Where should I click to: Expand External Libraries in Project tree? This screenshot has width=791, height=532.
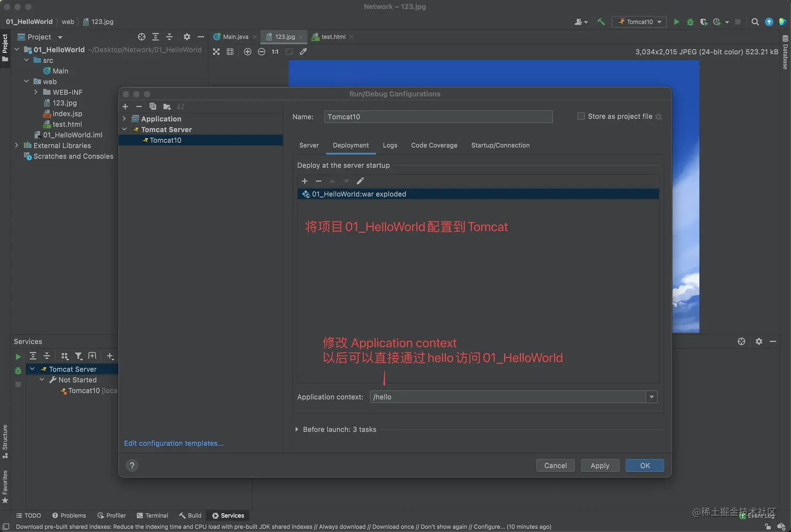(x=16, y=145)
